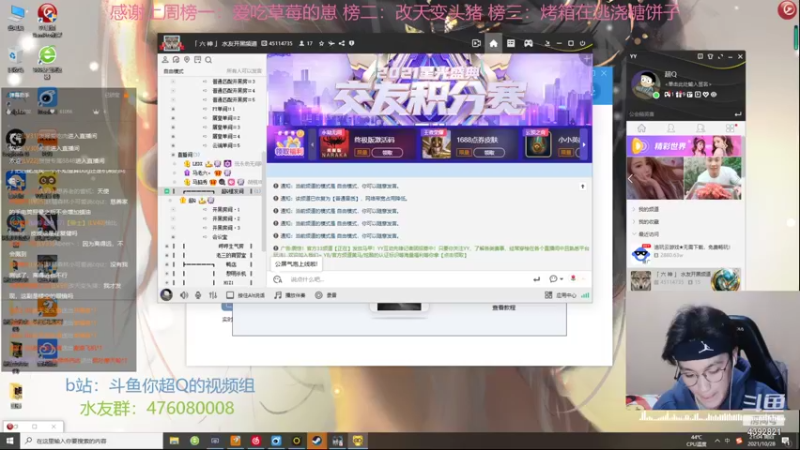Open the 六神 recent channel entry
The image size is (800, 450).
684,279
